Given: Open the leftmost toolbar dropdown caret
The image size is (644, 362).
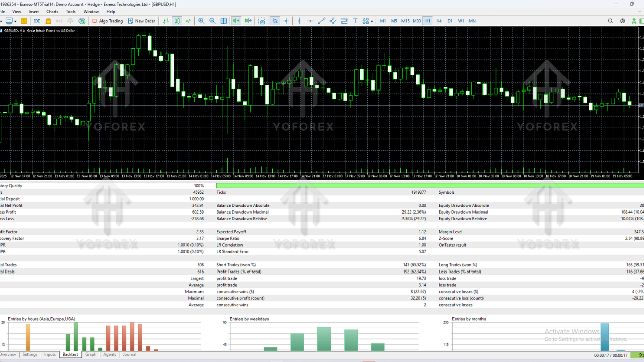Looking at the screenshot, I should click(1, 21).
